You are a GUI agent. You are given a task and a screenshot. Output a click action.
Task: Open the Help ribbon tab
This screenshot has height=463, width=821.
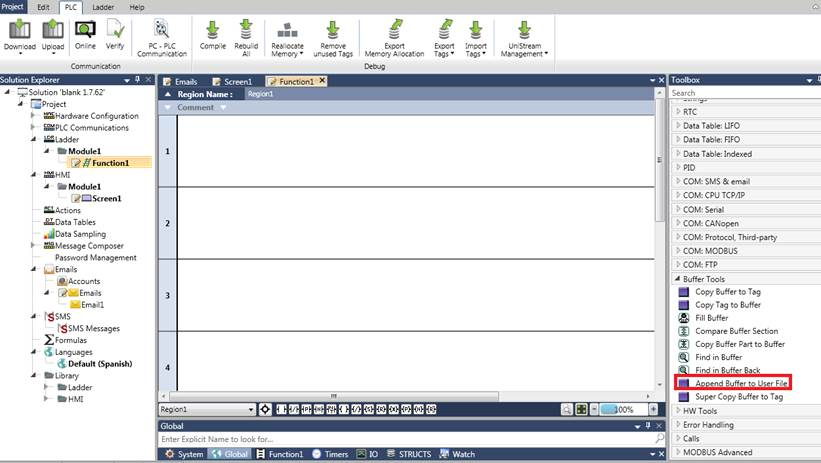tap(137, 7)
